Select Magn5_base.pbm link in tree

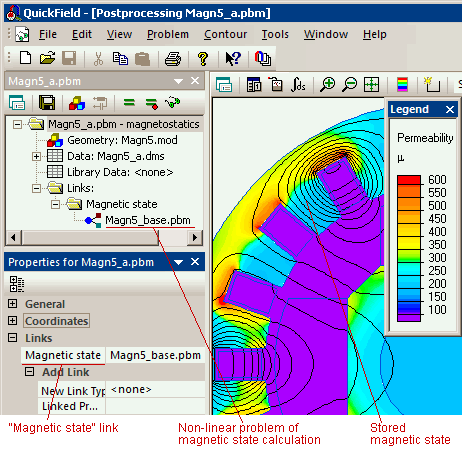click(148, 220)
